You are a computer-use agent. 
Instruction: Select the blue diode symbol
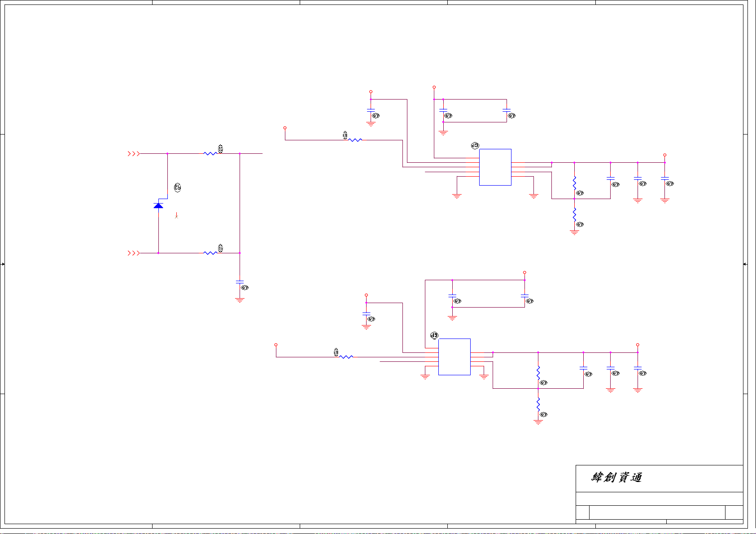coord(158,205)
